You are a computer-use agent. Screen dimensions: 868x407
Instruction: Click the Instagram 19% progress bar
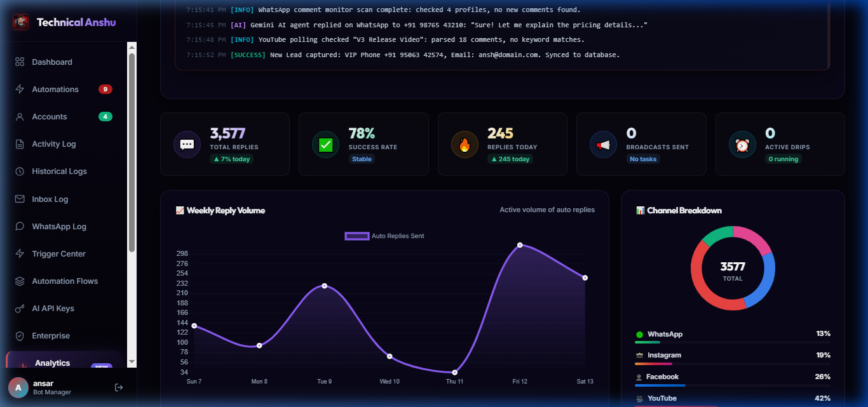[733, 364]
